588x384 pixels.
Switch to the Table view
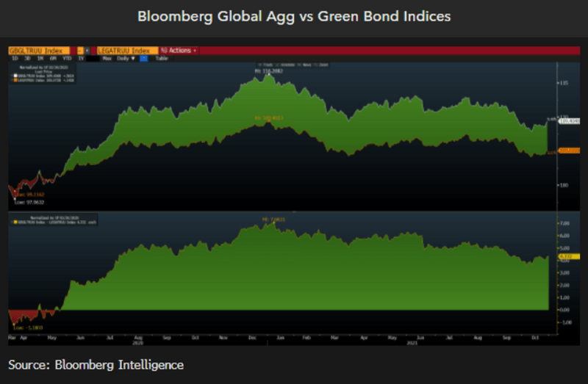pos(162,59)
